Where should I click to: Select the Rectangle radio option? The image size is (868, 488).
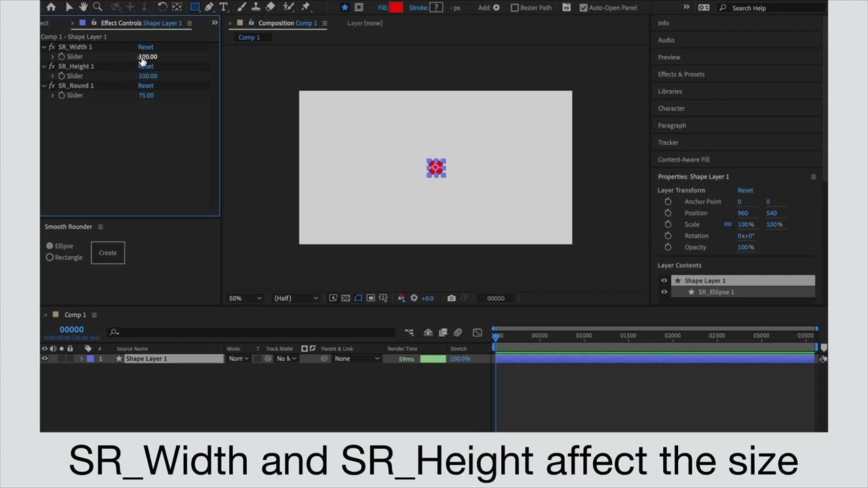tap(50, 258)
